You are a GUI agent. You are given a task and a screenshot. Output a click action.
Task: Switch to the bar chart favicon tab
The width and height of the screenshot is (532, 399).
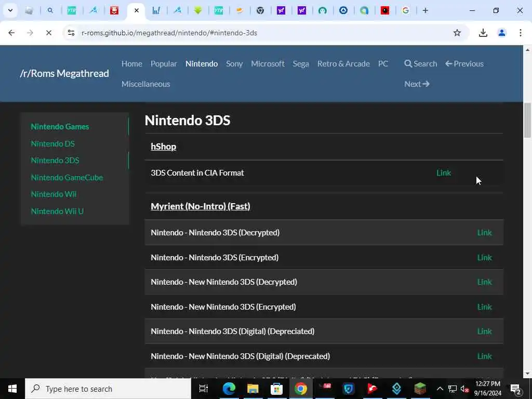(x=156, y=10)
